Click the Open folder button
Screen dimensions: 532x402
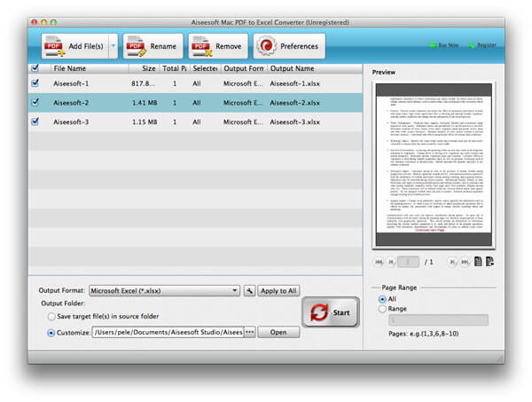(x=278, y=332)
